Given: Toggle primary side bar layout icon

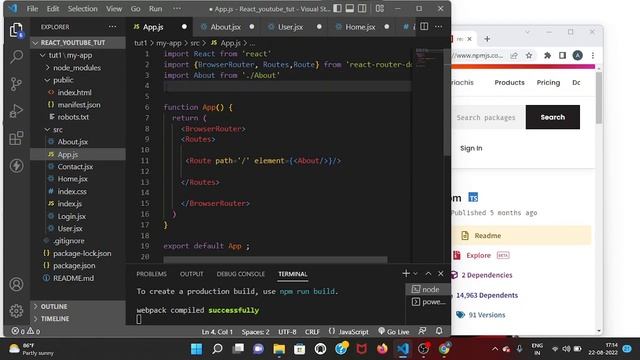Looking at the screenshot, I should tap(338, 9).
